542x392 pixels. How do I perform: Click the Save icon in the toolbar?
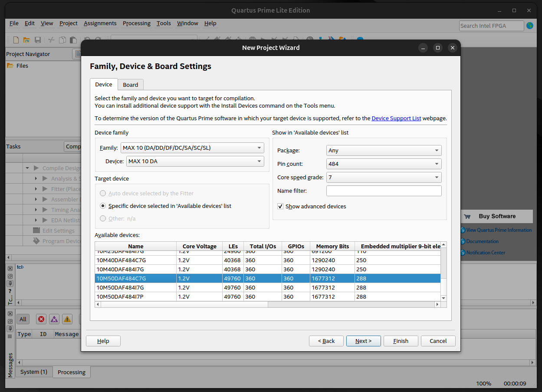pos(38,40)
